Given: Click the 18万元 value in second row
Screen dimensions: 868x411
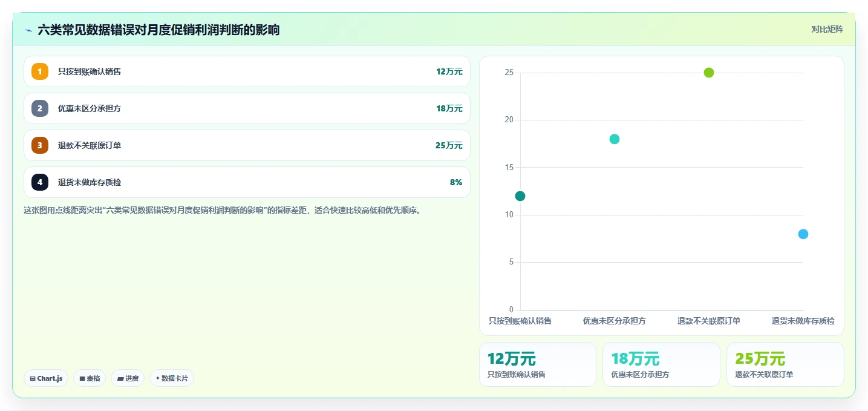Looking at the screenshot, I should pyautogui.click(x=449, y=108).
